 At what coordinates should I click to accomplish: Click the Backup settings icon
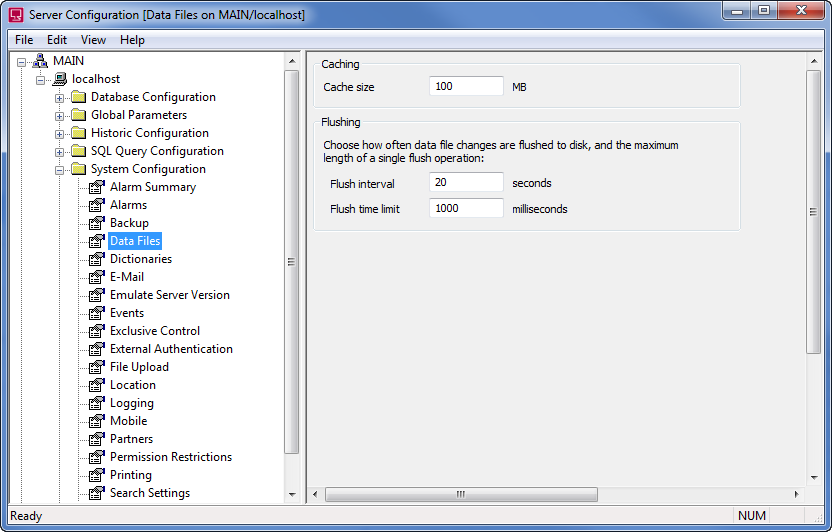click(x=97, y=223)
